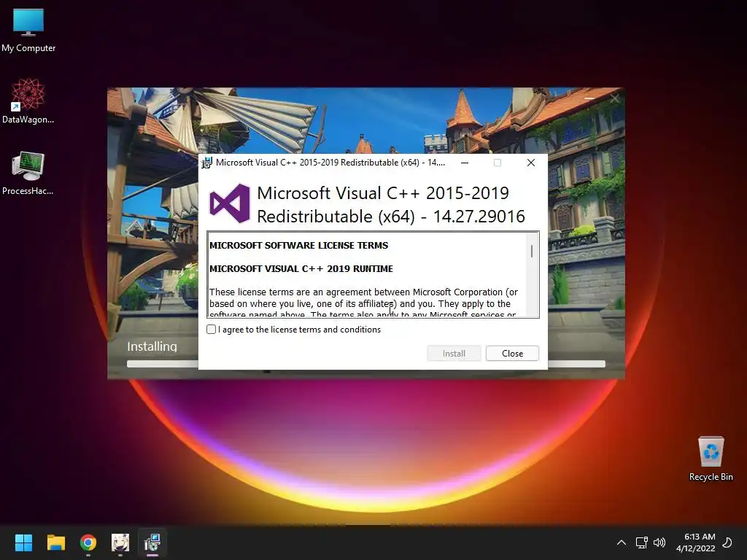Click the disabled Install button
The image size is (747, 560).
click(454, 354)
